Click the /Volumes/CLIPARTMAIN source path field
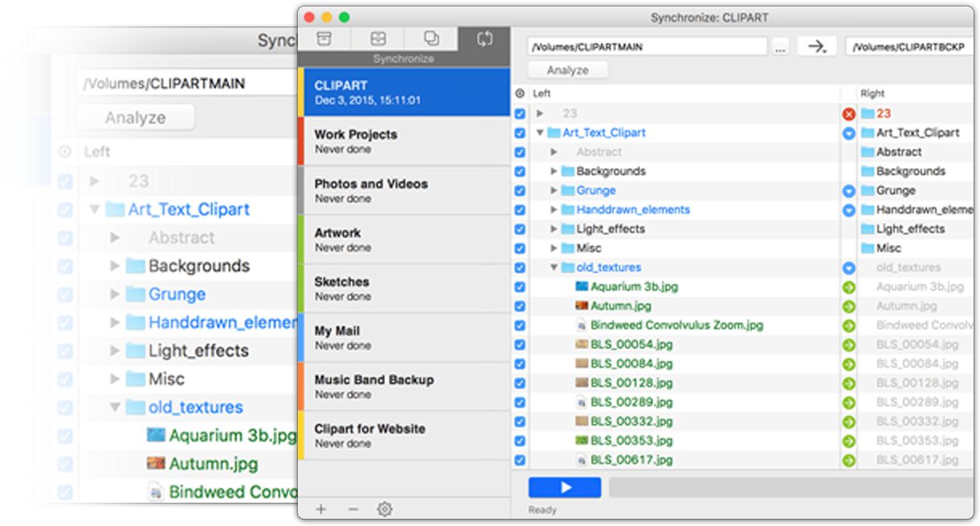The image size is (980, 526). tap(646, 47)
